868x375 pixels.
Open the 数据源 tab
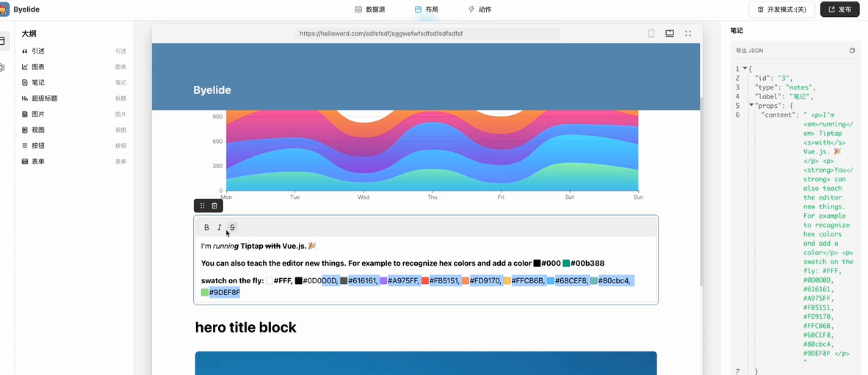click(x=370, y=10)
